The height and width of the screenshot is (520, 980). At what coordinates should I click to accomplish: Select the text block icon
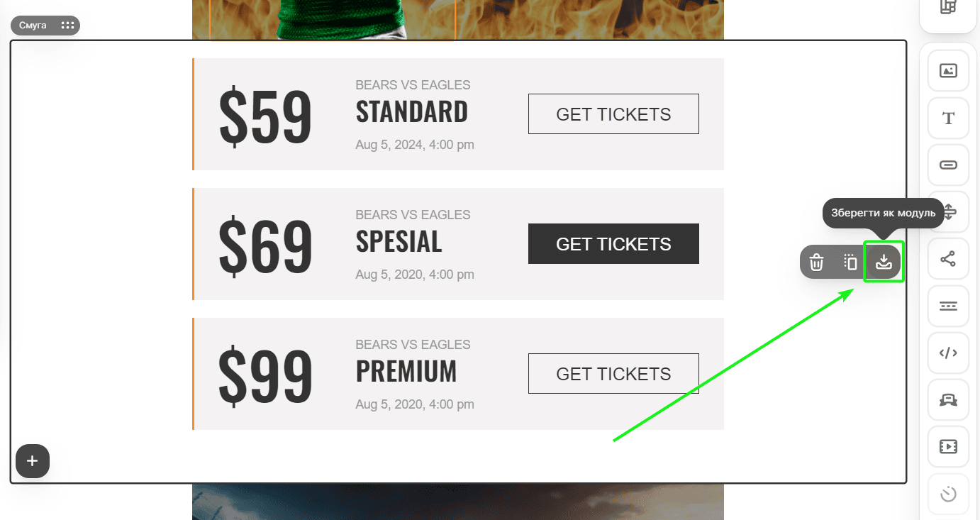(948, 118)
